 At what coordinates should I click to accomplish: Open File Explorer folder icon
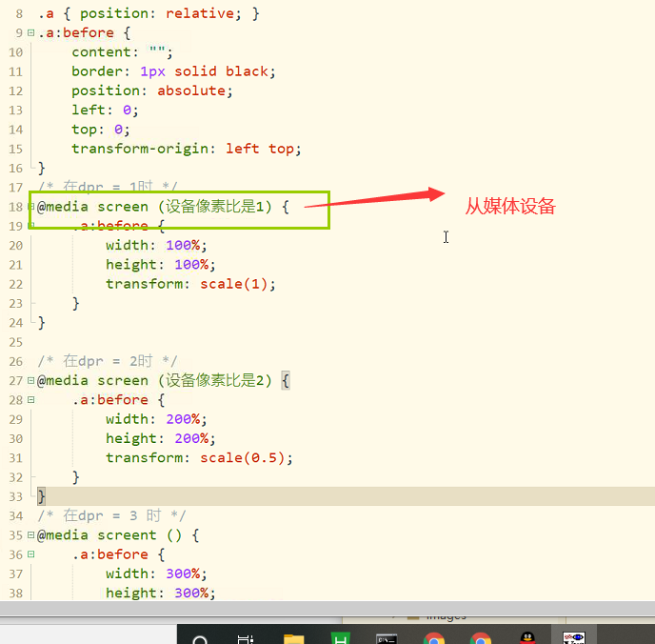tap(293, 639)
